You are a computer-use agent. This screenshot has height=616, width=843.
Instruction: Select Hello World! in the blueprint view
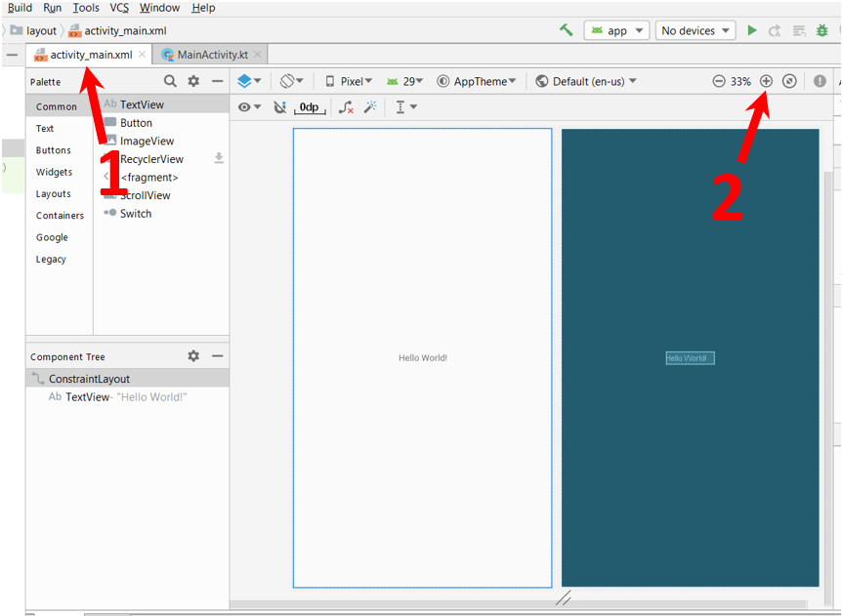[691, 358]
